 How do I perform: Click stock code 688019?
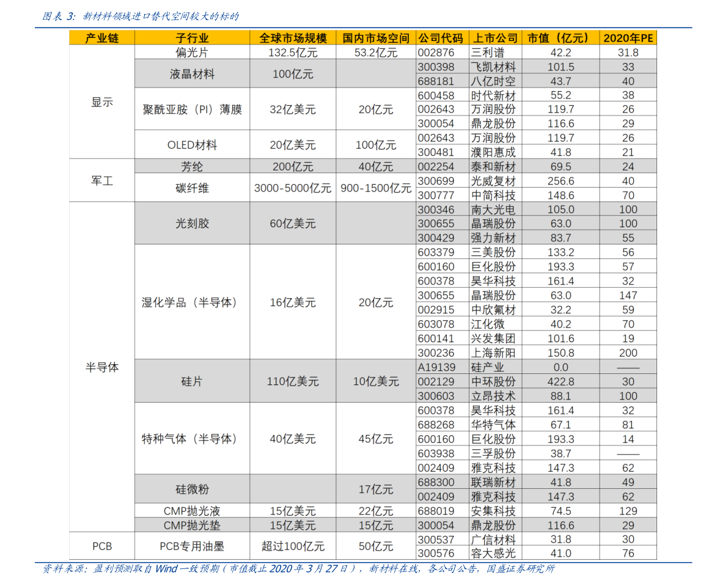pyautogui.click(x=436, y=511)
